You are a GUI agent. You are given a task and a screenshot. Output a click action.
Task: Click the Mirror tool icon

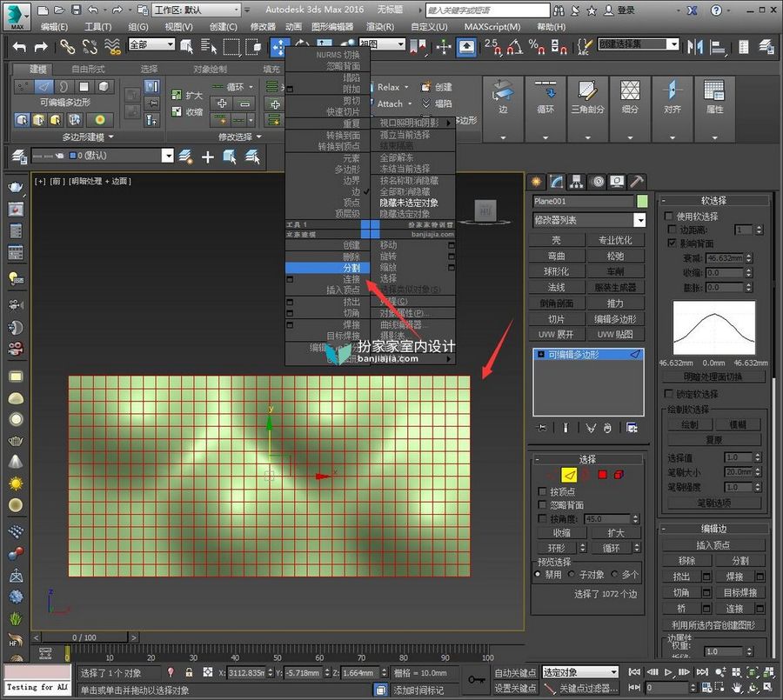pos(694,47)
